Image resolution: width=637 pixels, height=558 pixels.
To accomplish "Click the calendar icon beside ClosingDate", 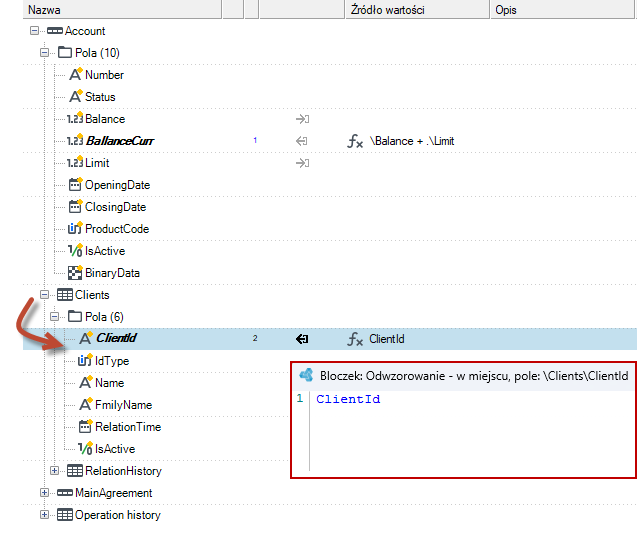I will pos(76,206).
